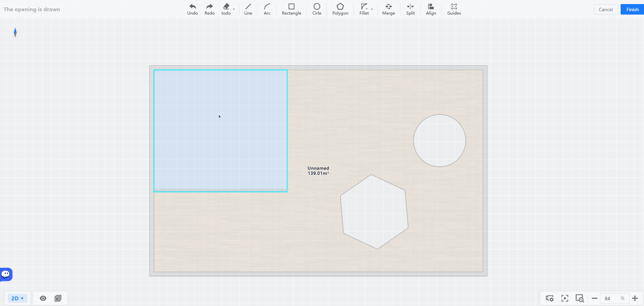Click the Merge tool

tap(389, 9)
